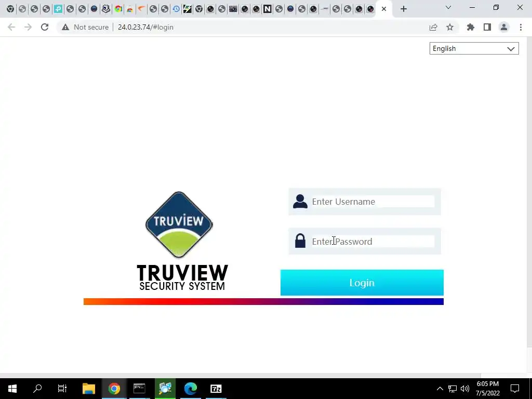Open the English language dropdown

tap(474, 48)
